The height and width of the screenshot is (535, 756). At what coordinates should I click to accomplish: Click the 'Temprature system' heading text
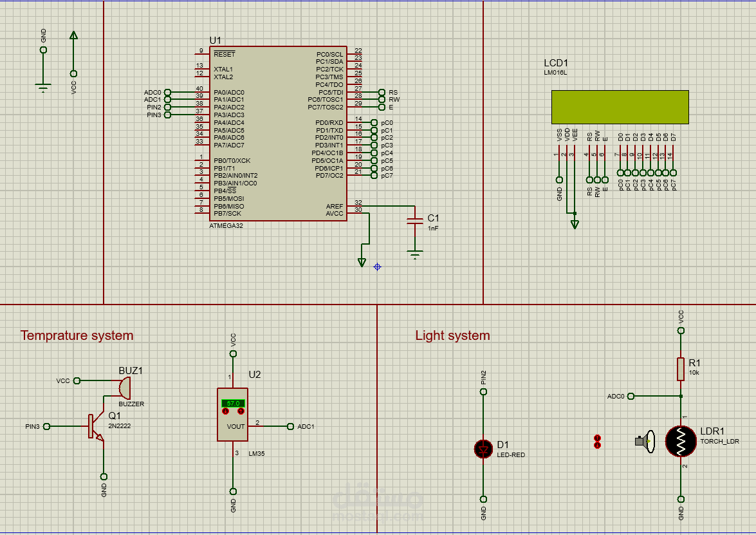click(x=77, y=336)
